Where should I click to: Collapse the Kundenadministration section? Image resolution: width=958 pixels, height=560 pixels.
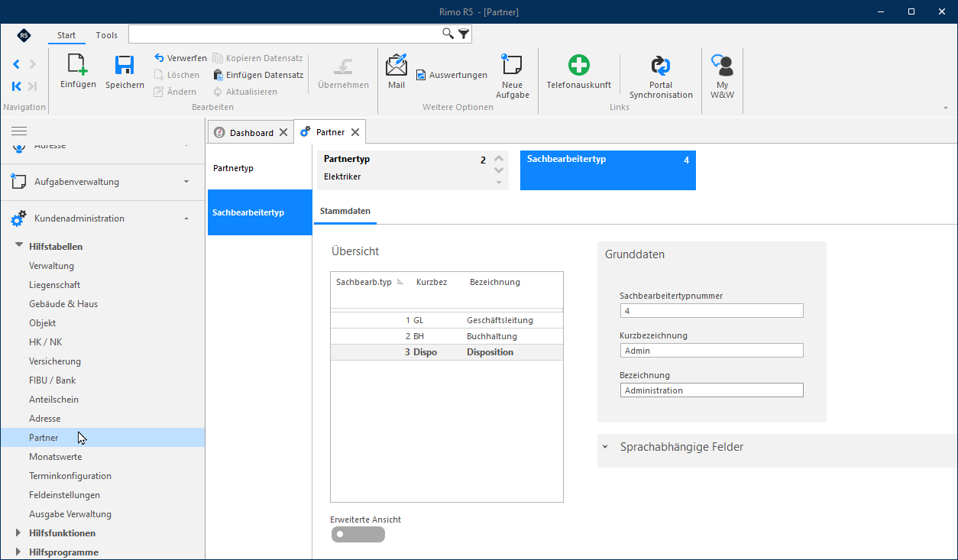pos(186,218)
